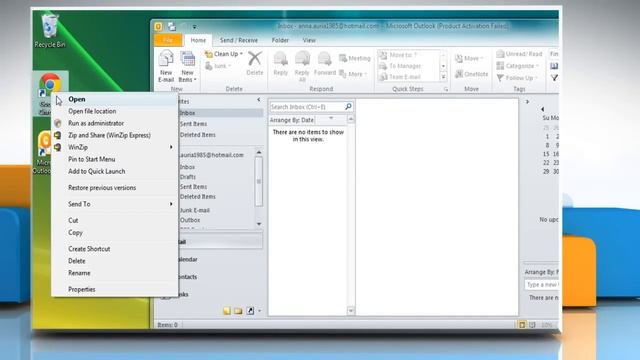Click the New E-mail ribbon icon
This screenshot has height=360, width=640.
point(166,66)
